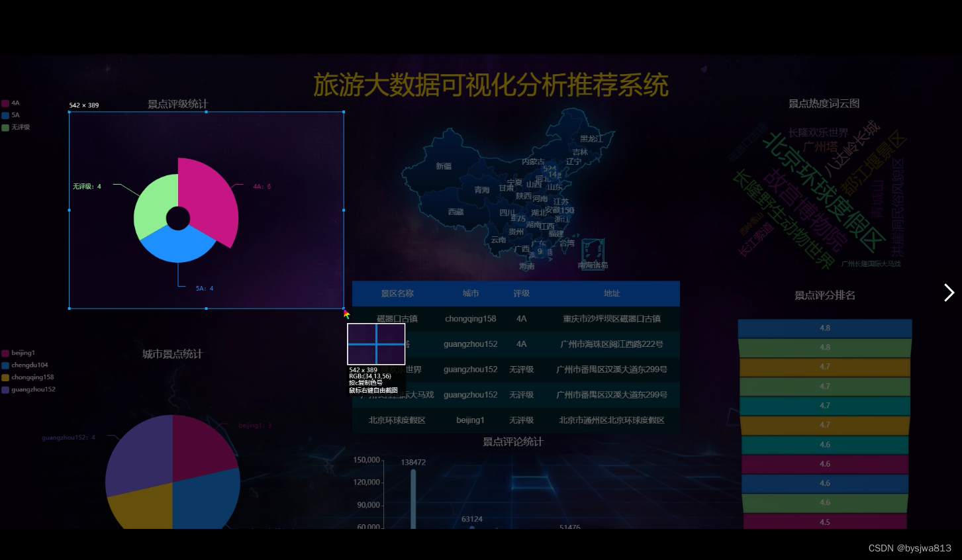Click chongqing158 cell in the table
Viewport: 962px width, 560px height.
click(471, 319)
